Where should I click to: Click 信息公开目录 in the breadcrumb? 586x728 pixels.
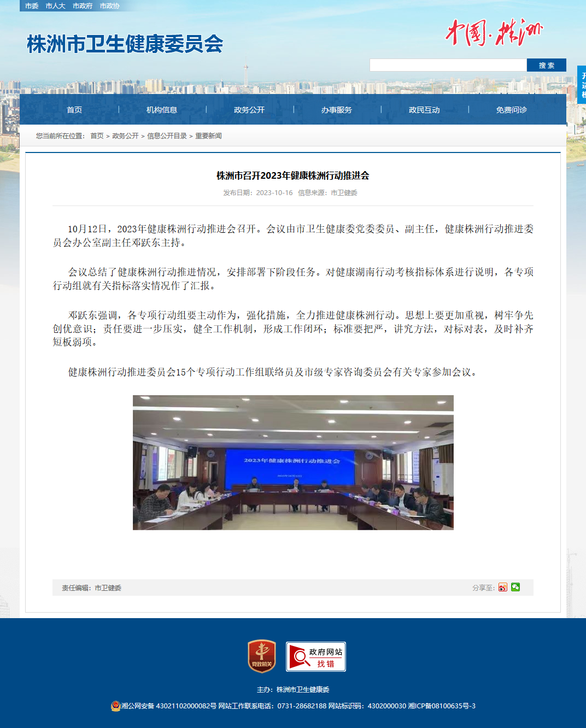[x=167, y=136]
